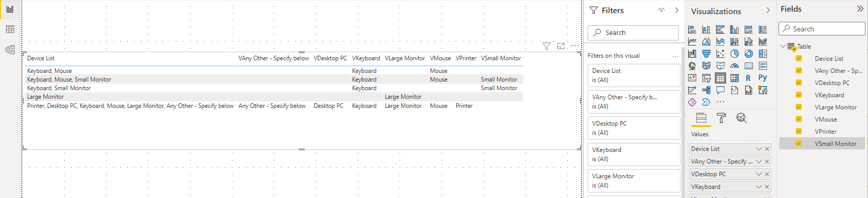The height and width of the screenshot is (198, 868).
Task: Uncheck VAny Other field checkbox
Action: (799, 70)
